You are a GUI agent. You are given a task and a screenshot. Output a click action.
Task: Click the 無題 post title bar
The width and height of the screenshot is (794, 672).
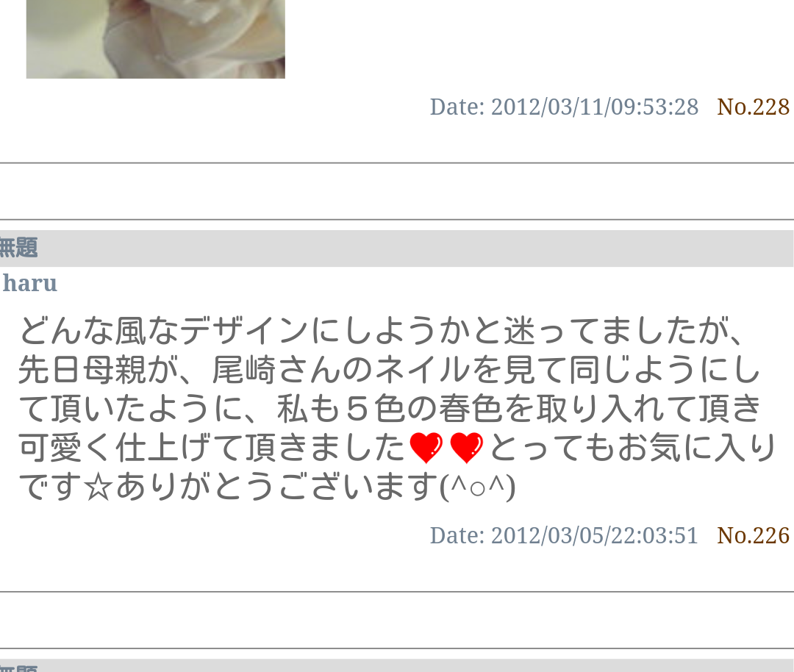coord(397,248)
